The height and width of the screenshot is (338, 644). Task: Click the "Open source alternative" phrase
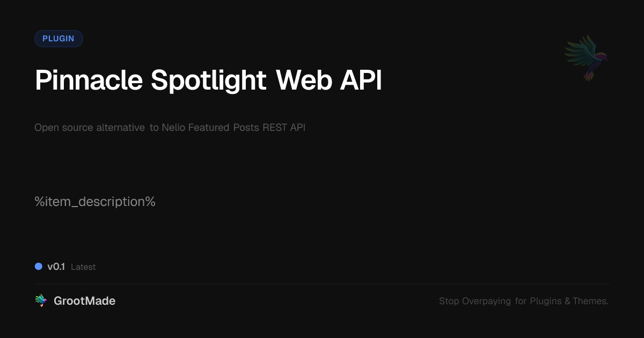(x=90, y=128)
